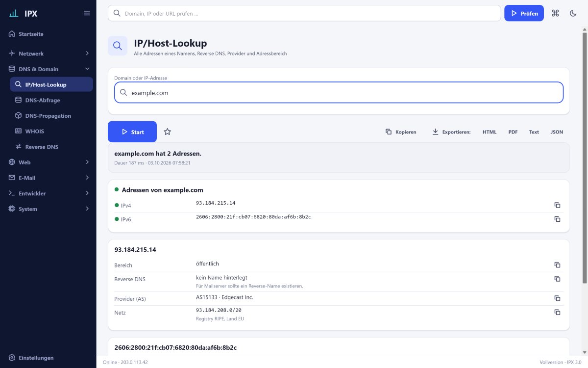The image size is (588, 368).
Task: Click the large IP/Host-Lookup header icon
Action: coord(118,46)
